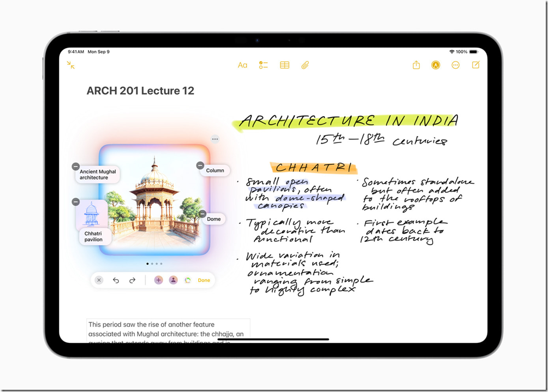Compose a new note
This screenshot has width=548, height=392.
475,66
